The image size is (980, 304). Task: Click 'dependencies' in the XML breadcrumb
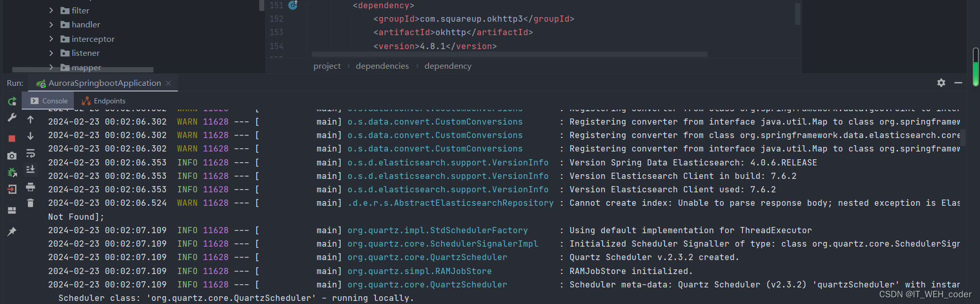click(x=382, y=66)
